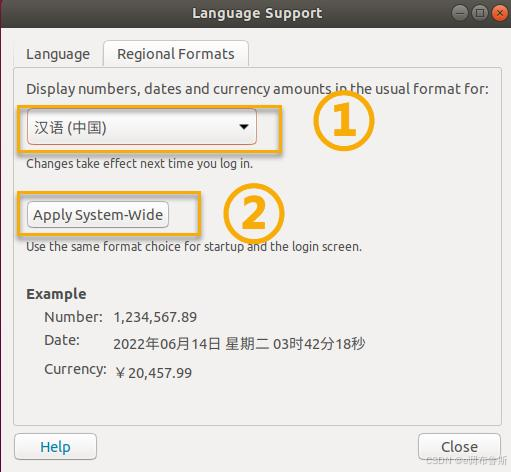
Task: Click the orange circled number 2 annotation
Action: pyautogui.click(x=254, y=213)
